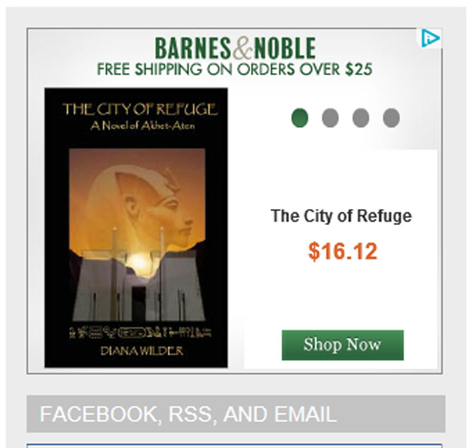Image resolution: width=476 pixels, height=448 pixels.
Task: Click the AdChoices icon in the ad corner
Action: (x=430, y=38)
